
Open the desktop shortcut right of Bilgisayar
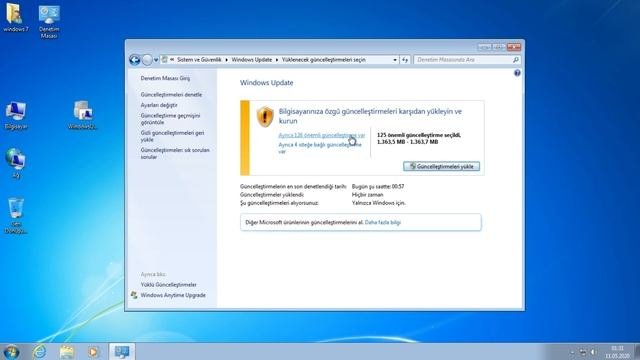[82, 115]
